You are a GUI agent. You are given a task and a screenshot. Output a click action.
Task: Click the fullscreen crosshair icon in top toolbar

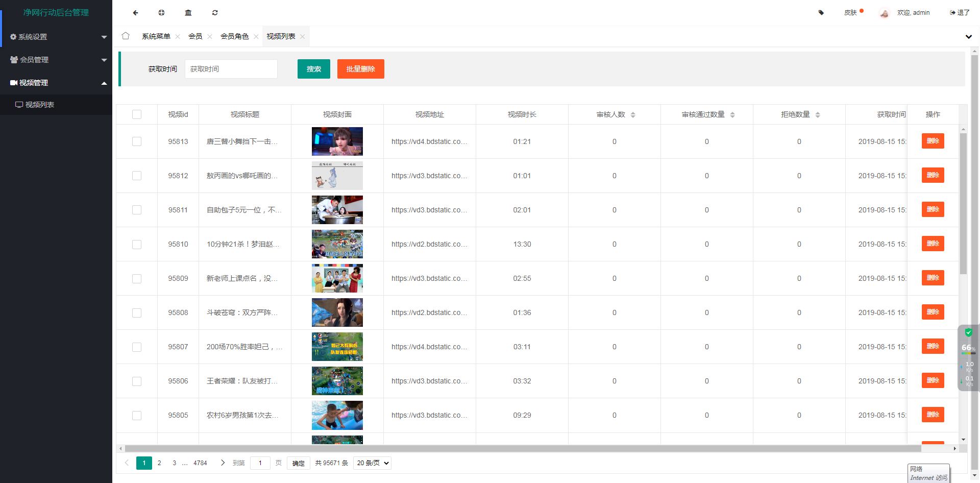tap(162, 13)
